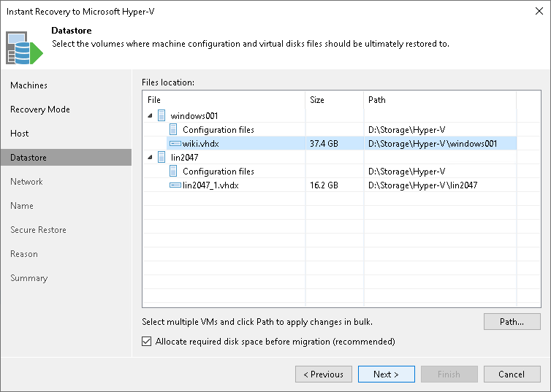This screenshot has height=392, width=551.
Task: Click path D:\Storage\Hyper-V\windows001
Action: point(433,144)
